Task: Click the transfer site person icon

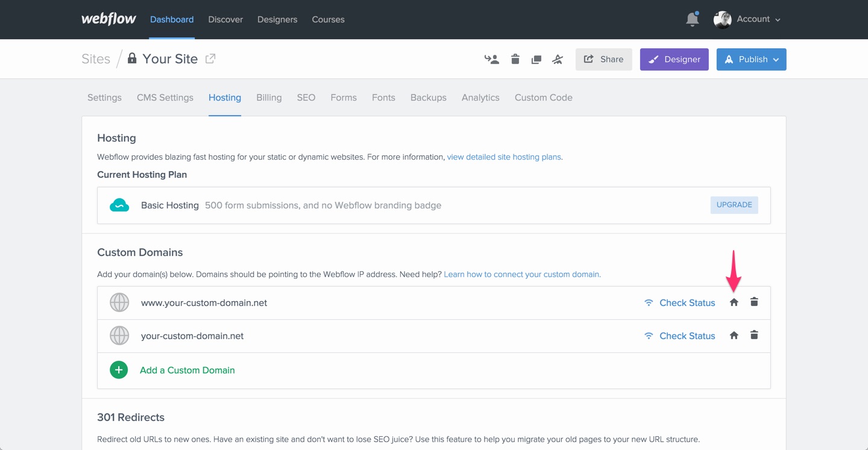Action: click(x=492, y=59)
